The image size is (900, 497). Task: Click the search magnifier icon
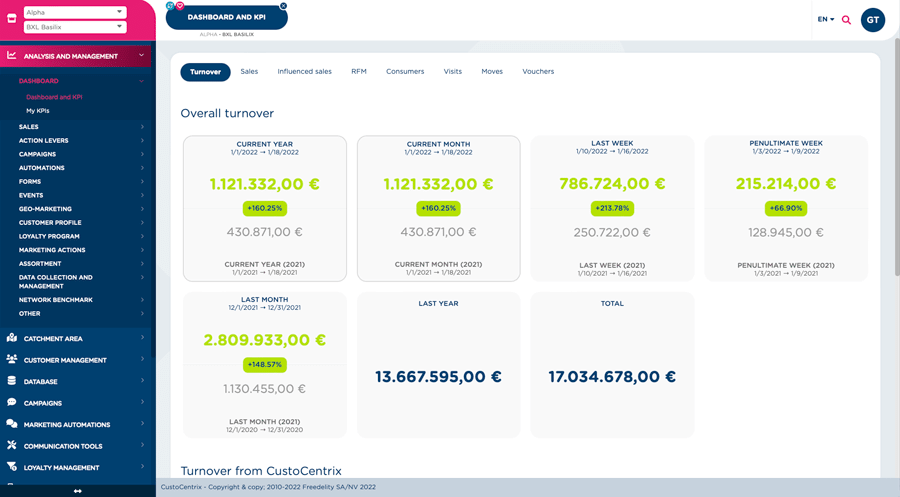click(x=846, y=20)
